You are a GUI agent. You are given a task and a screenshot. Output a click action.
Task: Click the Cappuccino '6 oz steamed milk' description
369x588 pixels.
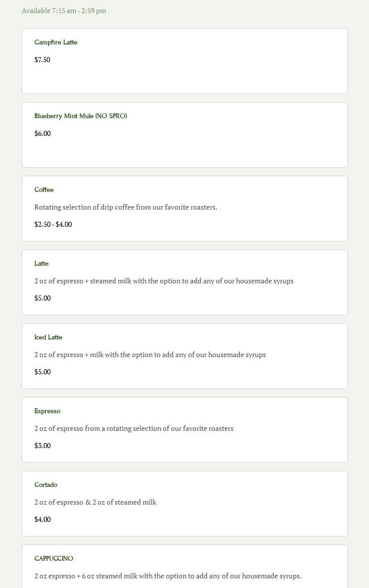click(168, 576)
